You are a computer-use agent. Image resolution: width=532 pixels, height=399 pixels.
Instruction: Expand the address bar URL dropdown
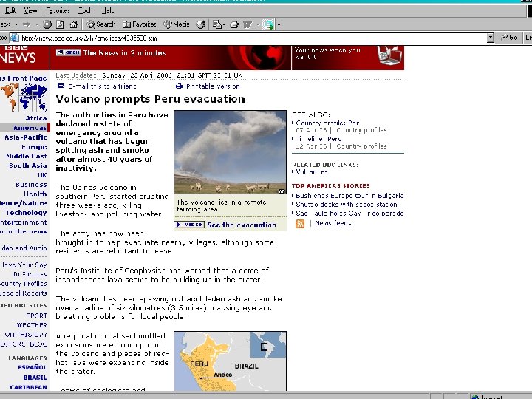coord(491,38)
